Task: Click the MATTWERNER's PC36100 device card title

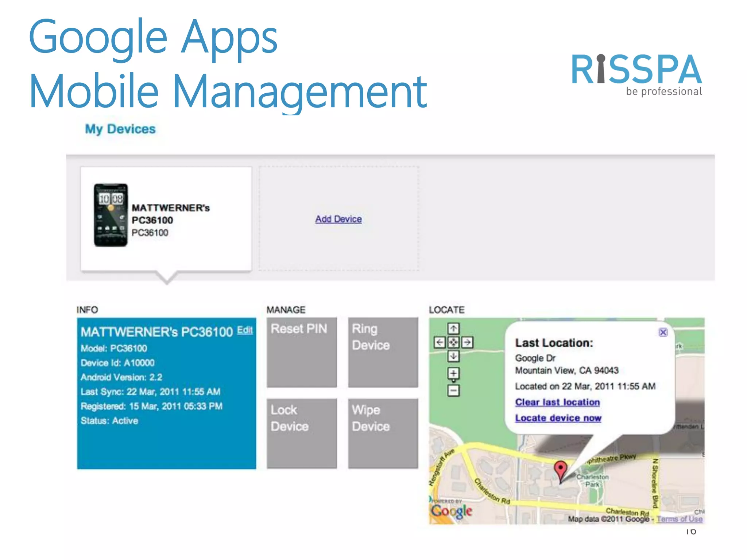Action: tap(170, 214)
